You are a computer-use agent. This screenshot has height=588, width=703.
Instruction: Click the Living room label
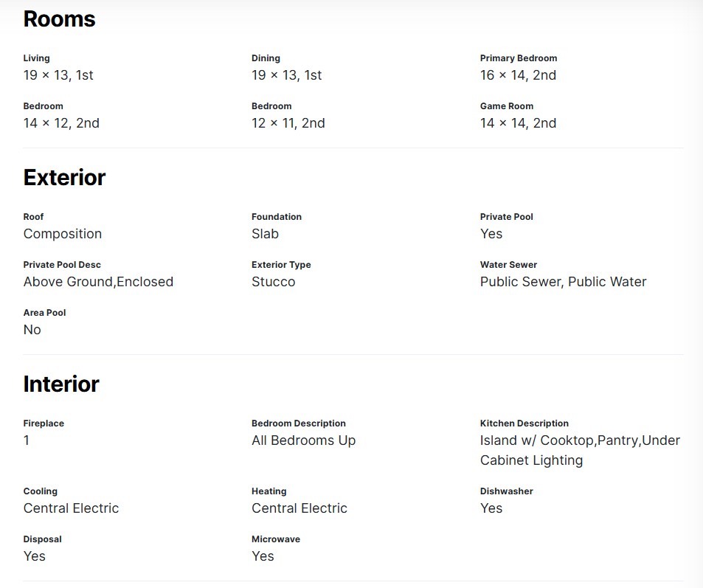36,58
